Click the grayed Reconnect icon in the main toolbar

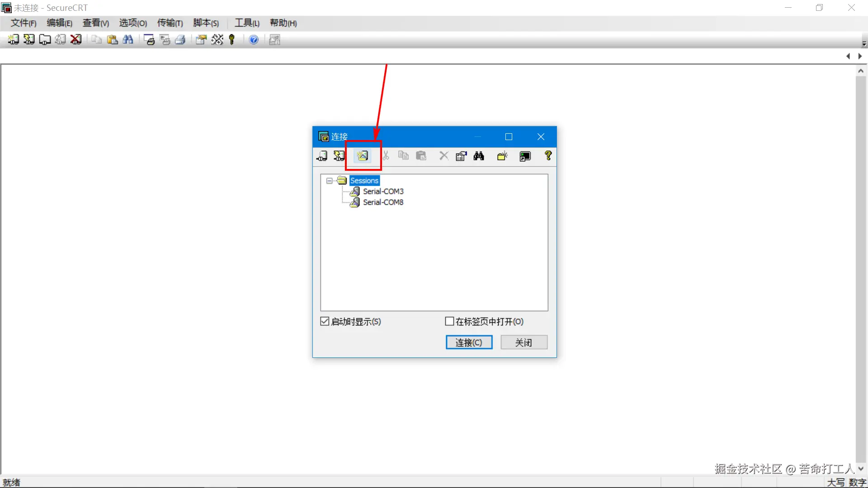click(60, 40)
